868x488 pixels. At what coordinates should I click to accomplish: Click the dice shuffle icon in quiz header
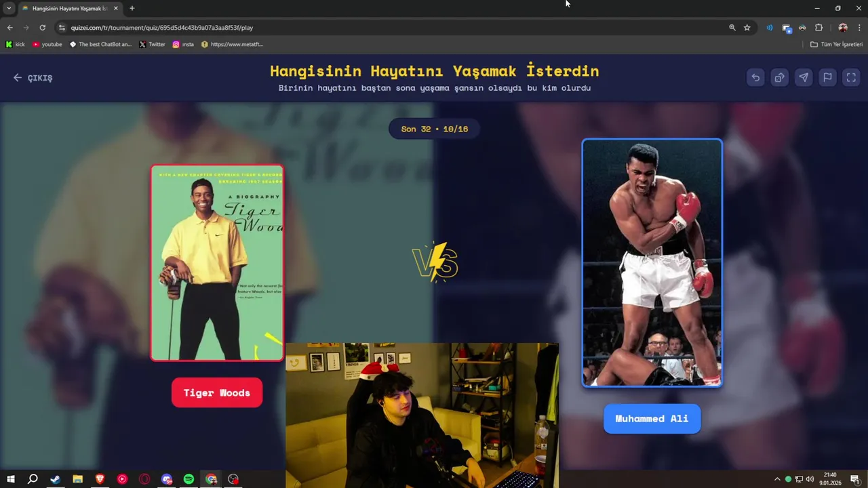(779, 77)
